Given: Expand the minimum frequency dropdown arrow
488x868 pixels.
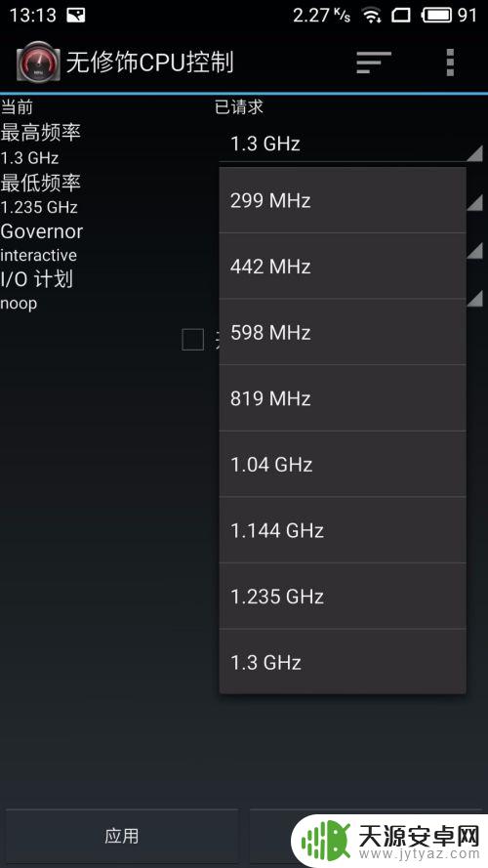Looking at the screenshot, I should [474, 203].
